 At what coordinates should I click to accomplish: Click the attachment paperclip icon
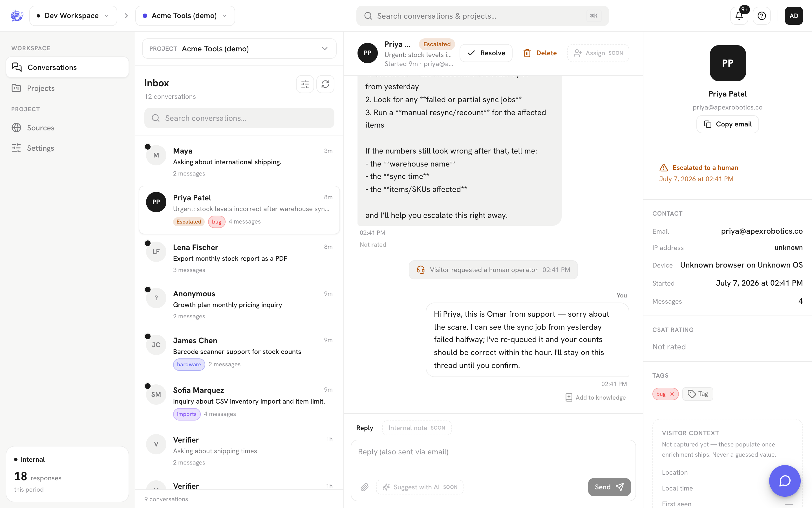coord(365,487)
